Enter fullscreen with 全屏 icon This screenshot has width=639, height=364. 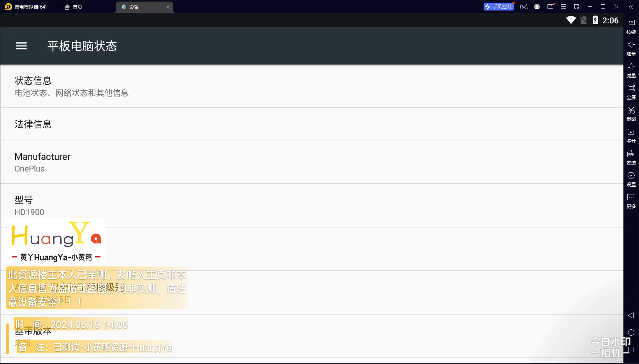[x=631, y=91]
